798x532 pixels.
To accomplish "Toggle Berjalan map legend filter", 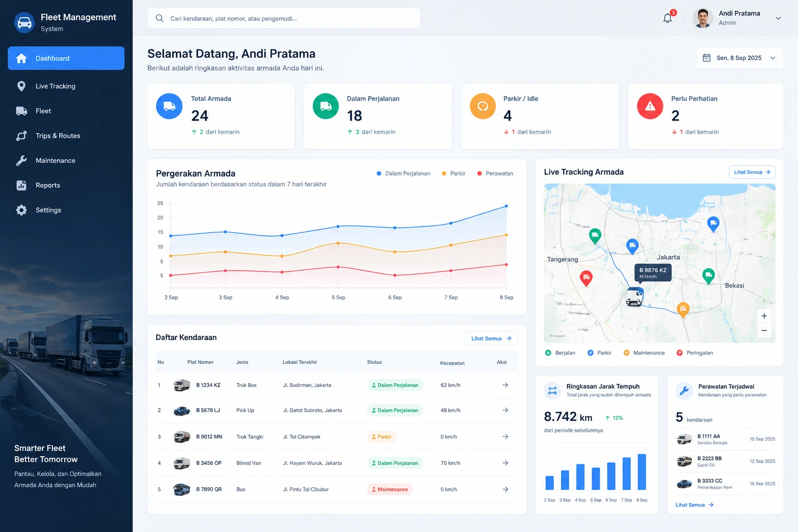I will tap(560, 353).
